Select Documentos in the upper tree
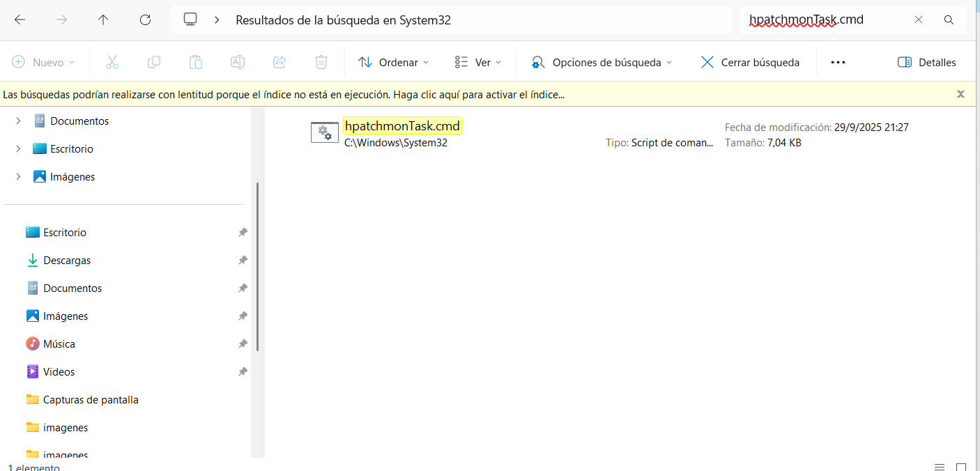 [72, 121]
